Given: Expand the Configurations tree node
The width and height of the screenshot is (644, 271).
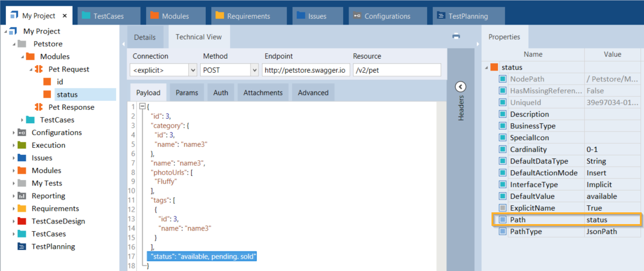Looking at the screenshot, I should click(x=13, y=133).
